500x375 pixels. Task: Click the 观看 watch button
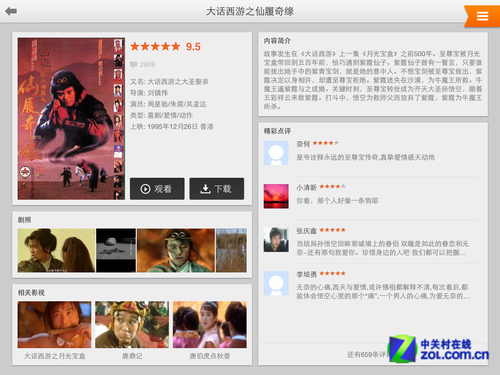tap(157, 189)
